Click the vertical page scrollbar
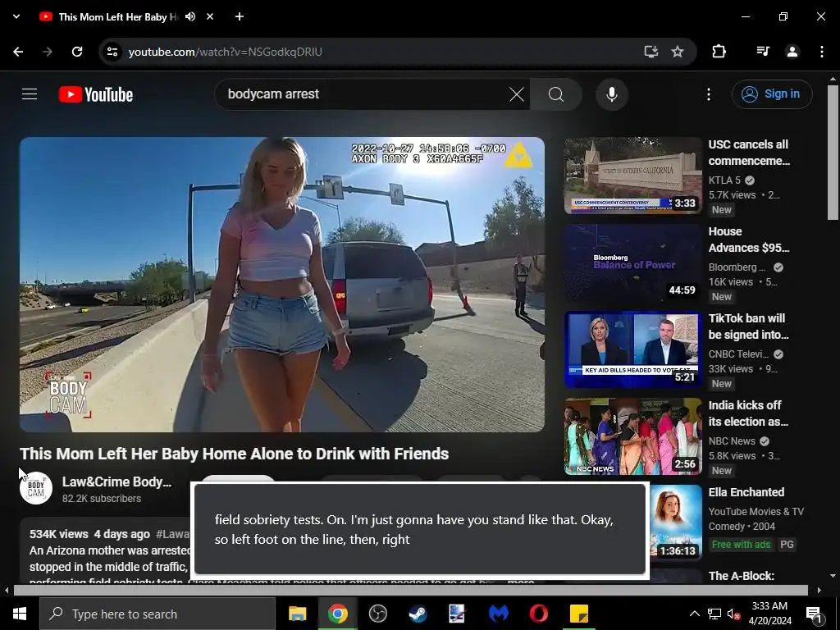Image resolution: width=840 pixels, height=630 pixels. [x=833, y=153]
